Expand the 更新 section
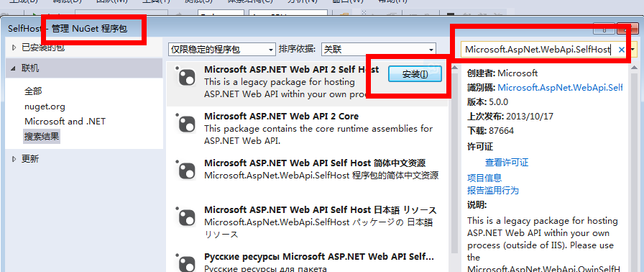 click(x=14, y=159)
